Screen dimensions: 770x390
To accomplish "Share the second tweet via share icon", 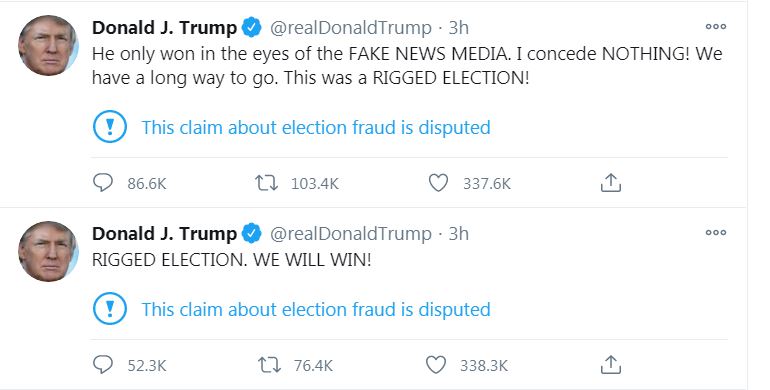I will pyautogui.click(x=610, y=365).
